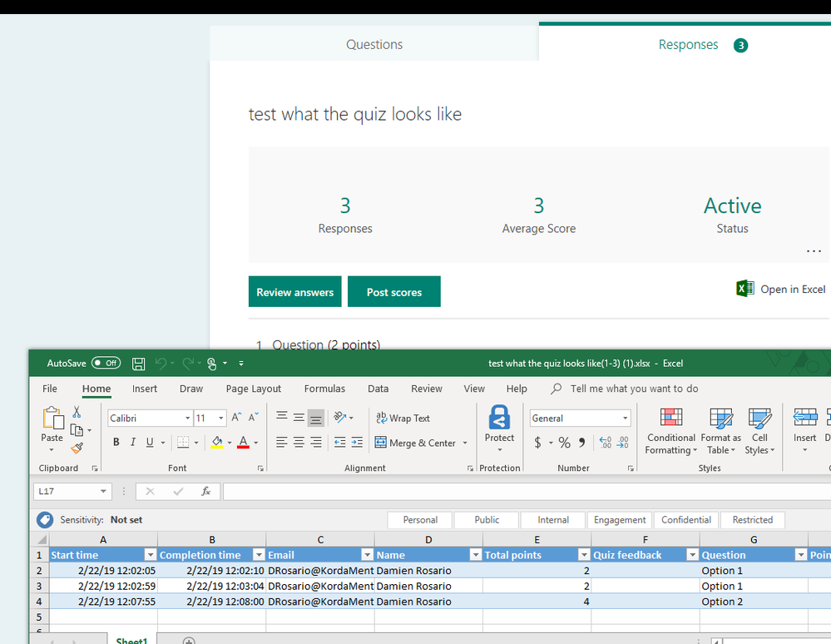Open the Page Layout tab
Viewport: 831px width, 644px height.
coord(254,389)
